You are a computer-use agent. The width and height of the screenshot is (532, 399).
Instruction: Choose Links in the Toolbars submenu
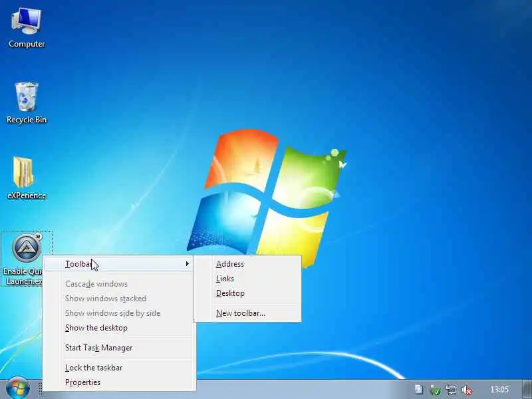[247, 279]
